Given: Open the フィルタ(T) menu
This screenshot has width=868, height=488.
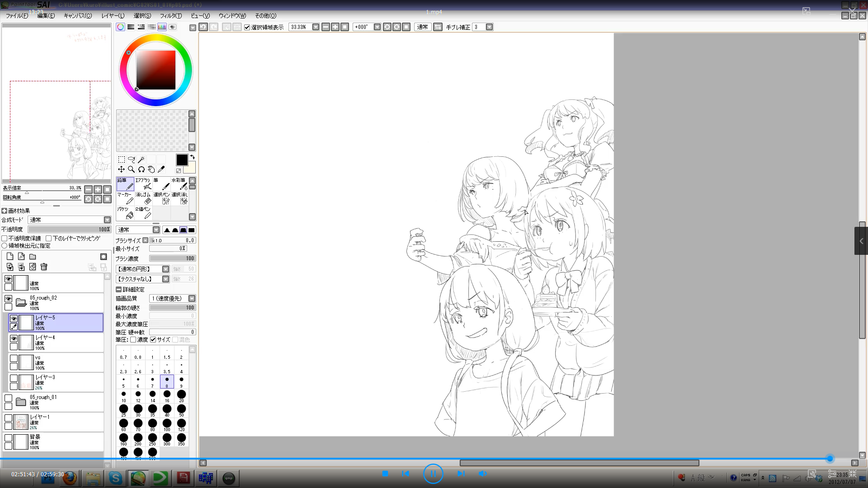Looking at the screenshot, I should coord(171,16).
